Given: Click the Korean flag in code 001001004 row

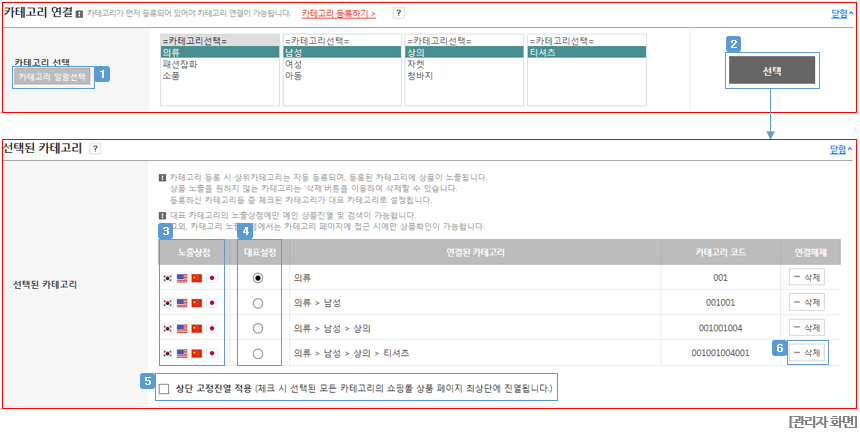Looking at the screenshot, I should click(x=168, y=328).
